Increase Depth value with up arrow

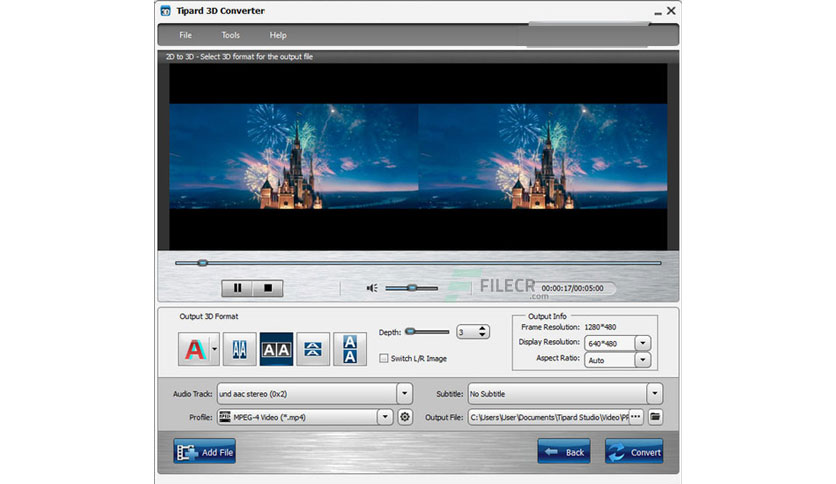point(482,328)
